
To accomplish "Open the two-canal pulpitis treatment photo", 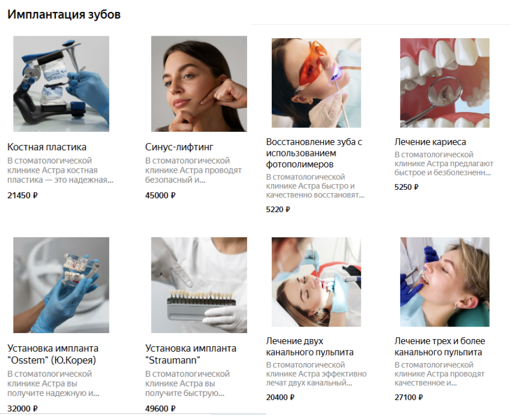I will (317, 282).
